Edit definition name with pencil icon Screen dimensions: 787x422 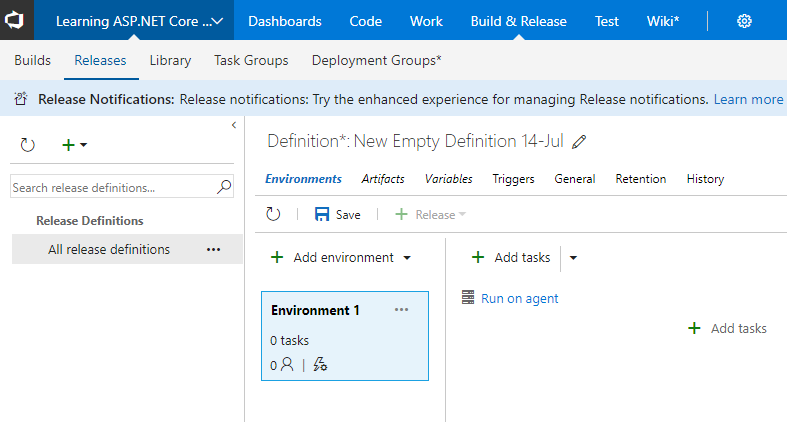coord(579,142)
